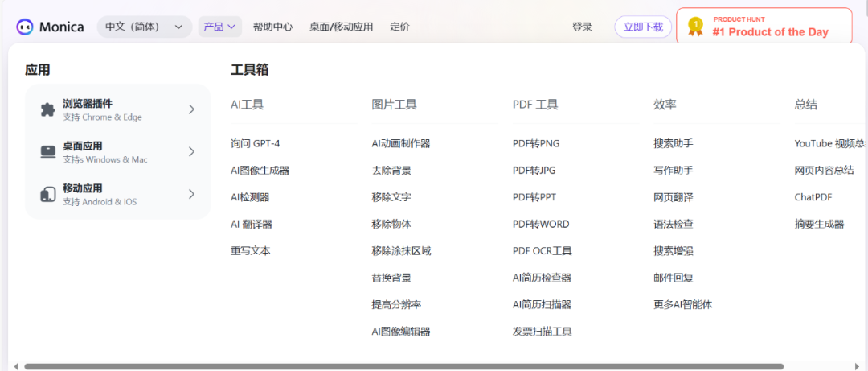Click the desktop app laptop icon

(48, 152)
